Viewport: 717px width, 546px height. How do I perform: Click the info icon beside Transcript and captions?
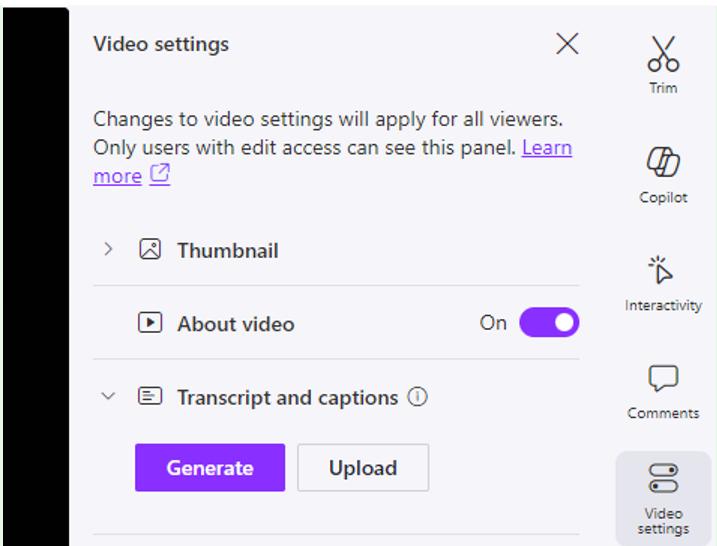418,397
